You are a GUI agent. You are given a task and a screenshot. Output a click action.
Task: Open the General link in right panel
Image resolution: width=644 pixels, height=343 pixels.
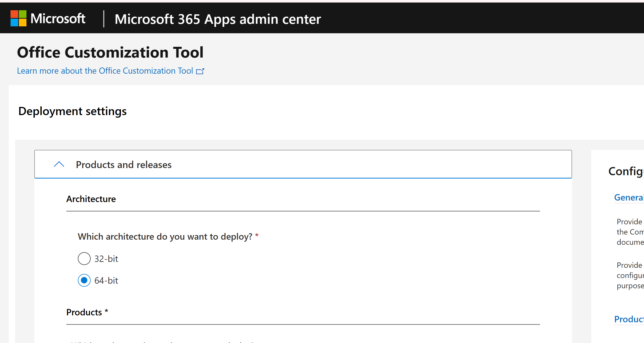point(629,197)
